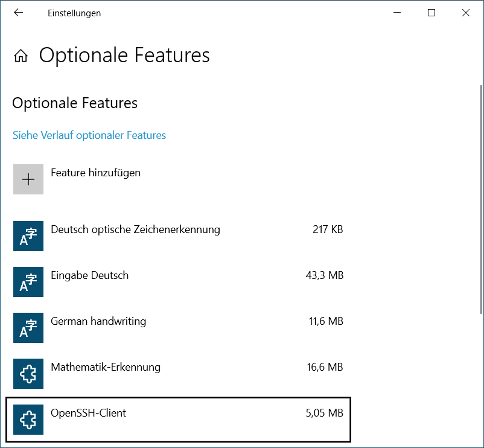The image size is (484, 448).
Task: Click the vertical scrollbar thumb
Action: tap(481, 199)
